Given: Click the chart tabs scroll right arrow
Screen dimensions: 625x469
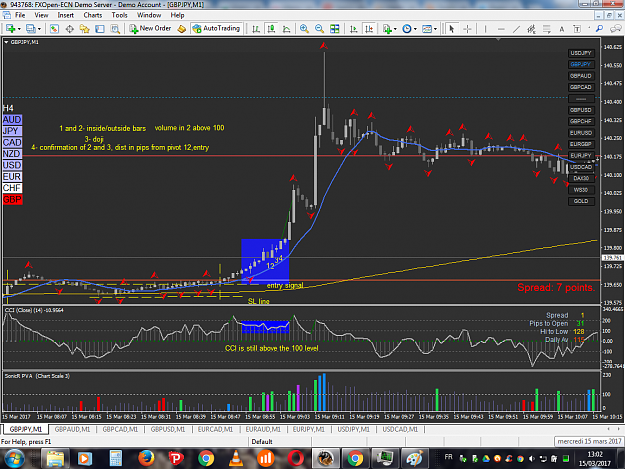Looking at the screenshot, I should click(619, 429).
